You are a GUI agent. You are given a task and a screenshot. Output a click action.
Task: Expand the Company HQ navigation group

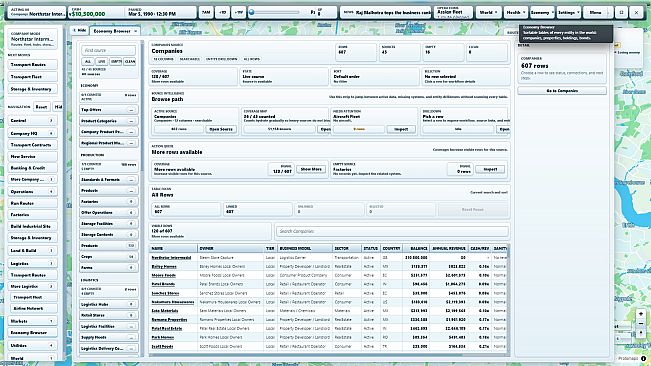click(x=32, y=133)
